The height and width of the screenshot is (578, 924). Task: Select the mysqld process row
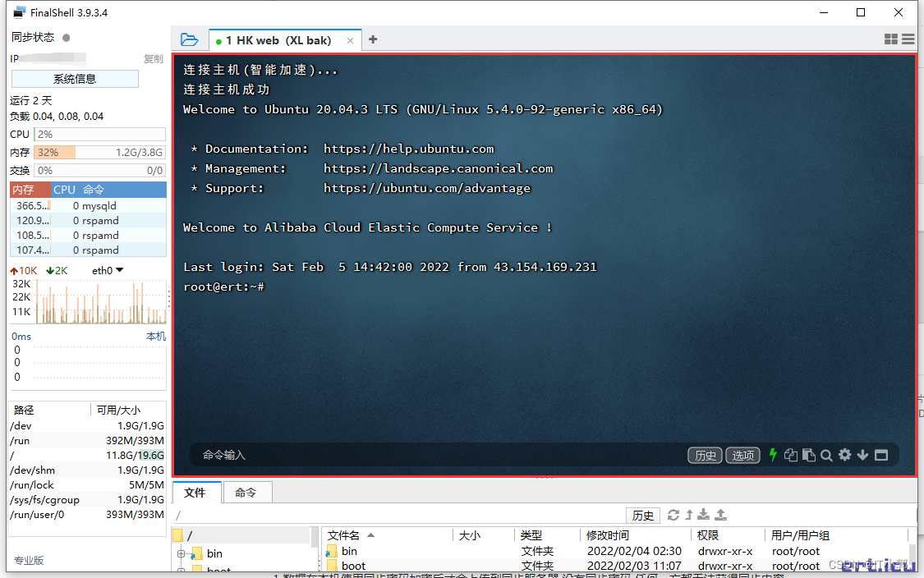pyautogui.click(x=89, y=205)
